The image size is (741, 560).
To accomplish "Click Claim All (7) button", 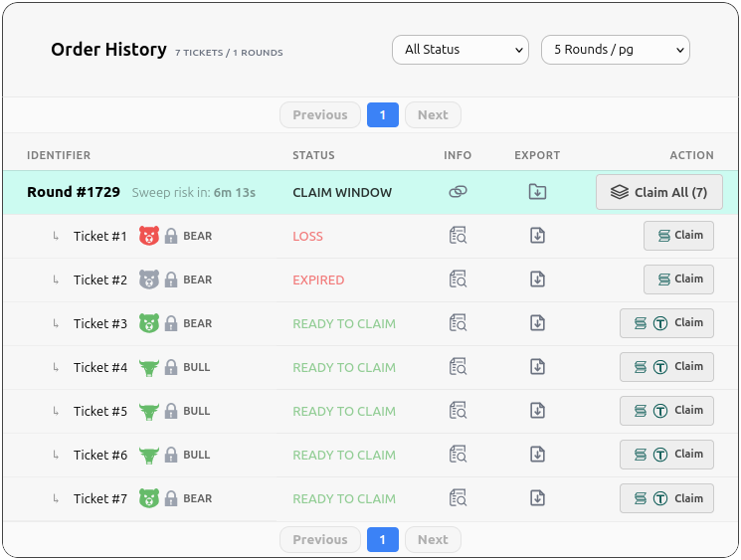I will pos(659,192).
